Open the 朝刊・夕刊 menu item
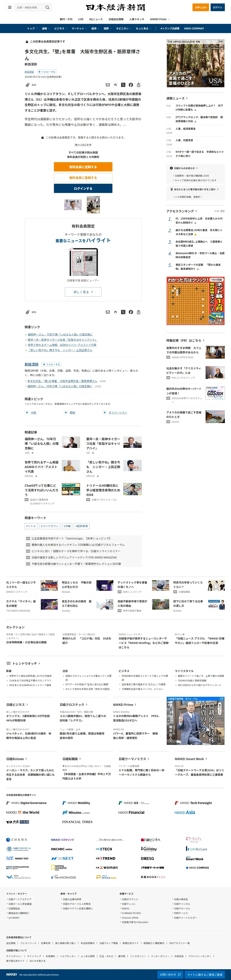This screenshot has height=980, width=231. point(66,19)
